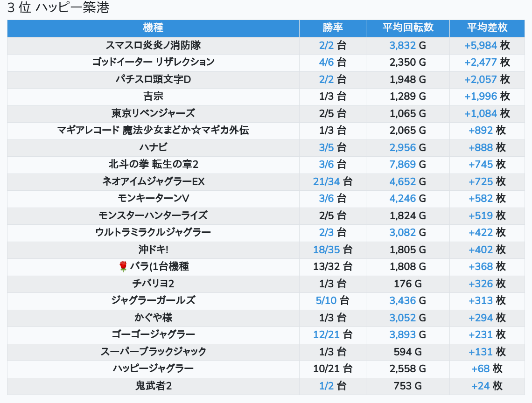
Task: Click the 勝率 column header
Action: [333, 28]
